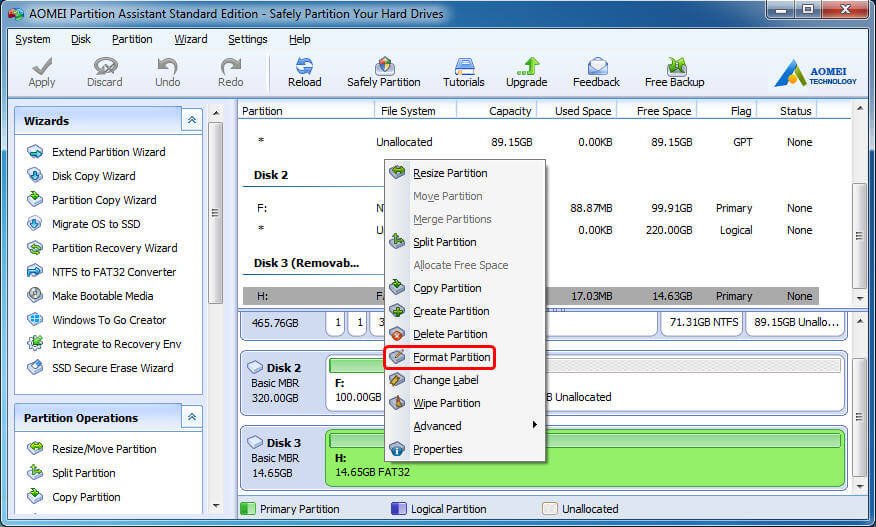Image resolution: width=876 pixels, height=527 pixels.
Task: Click the Upgrade toolbar icon
Action: (526, 72)
